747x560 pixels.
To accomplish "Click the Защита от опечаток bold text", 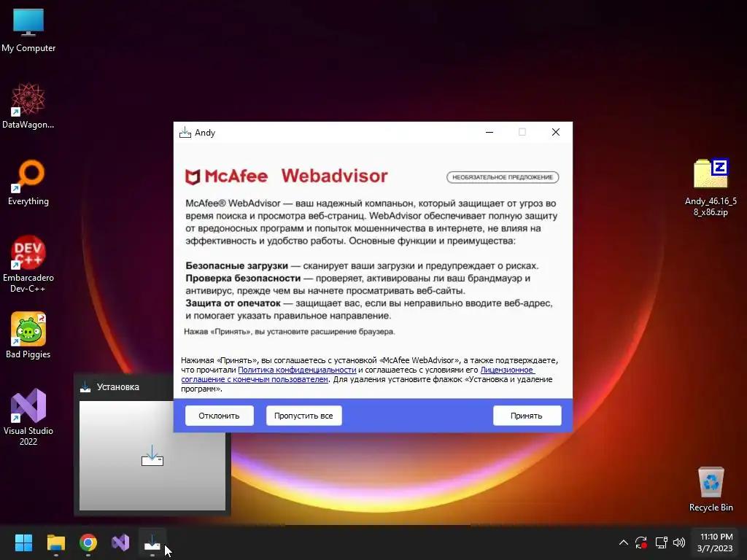I will [x=233, y=303].
